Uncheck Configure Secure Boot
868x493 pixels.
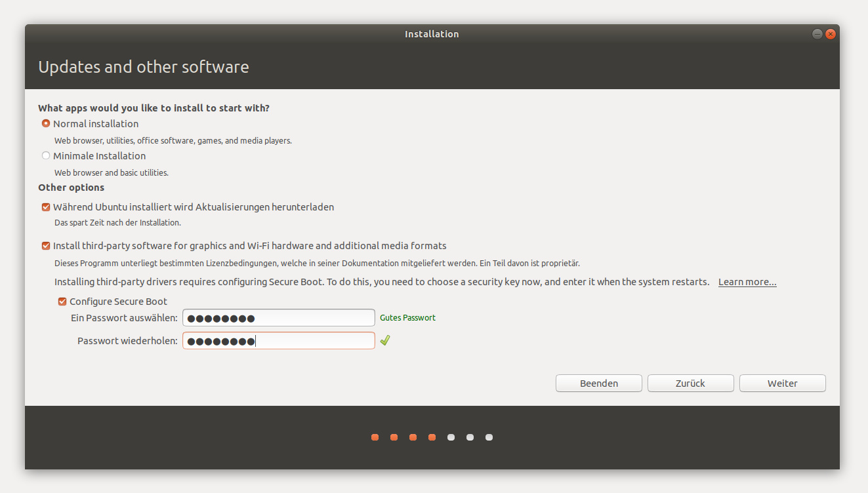[62, 302]
